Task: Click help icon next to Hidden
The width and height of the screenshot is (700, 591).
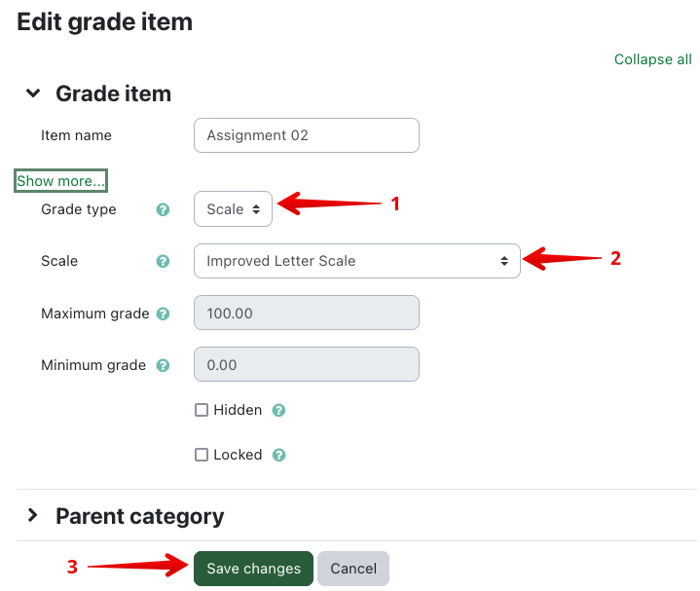Action: point(278,410)
